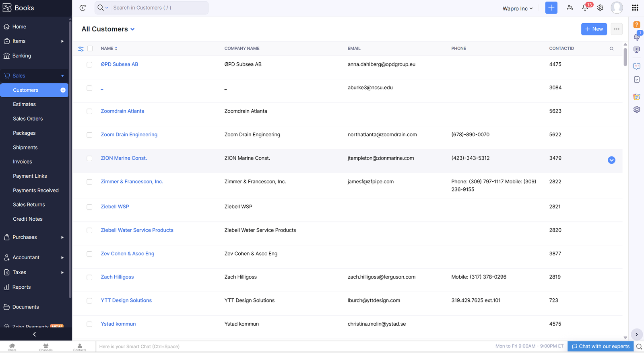
Task: Toggle the select-all customers checkbox
Action: click(x=90, y=49)
